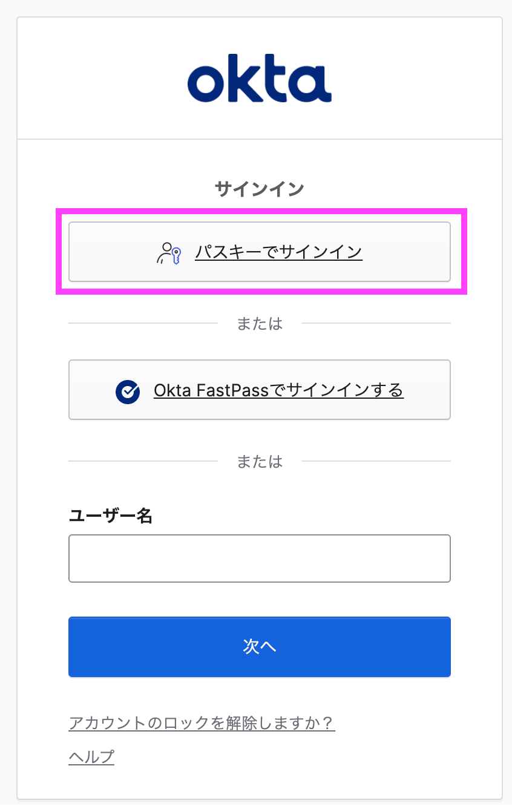Click the passkey person-with-key icon
The height and width of the screenshot is (812, 512).
(x=169, y=253)
